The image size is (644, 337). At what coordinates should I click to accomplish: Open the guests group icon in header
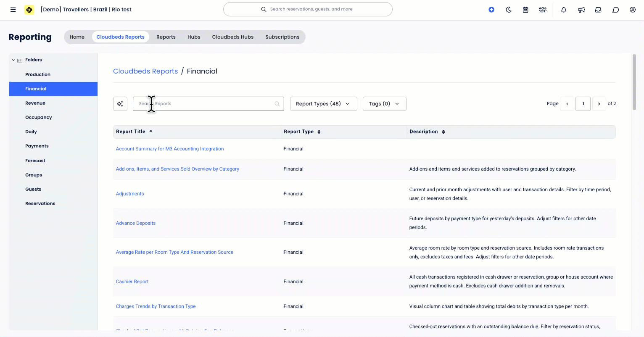[542, 9]
